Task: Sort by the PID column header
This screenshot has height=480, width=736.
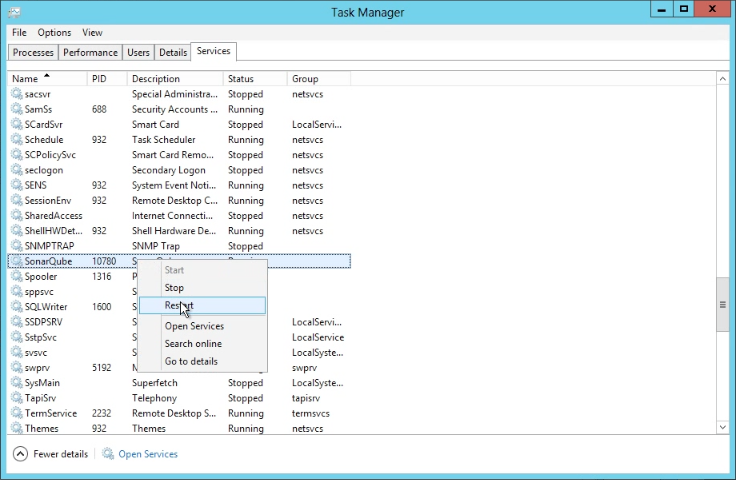Action: coord(107,78)
